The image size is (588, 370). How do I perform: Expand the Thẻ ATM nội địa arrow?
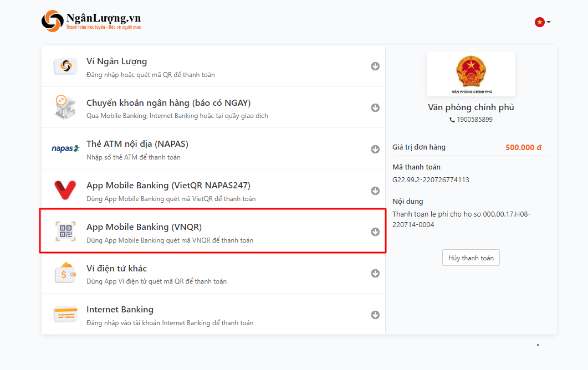tap(375, 149)
